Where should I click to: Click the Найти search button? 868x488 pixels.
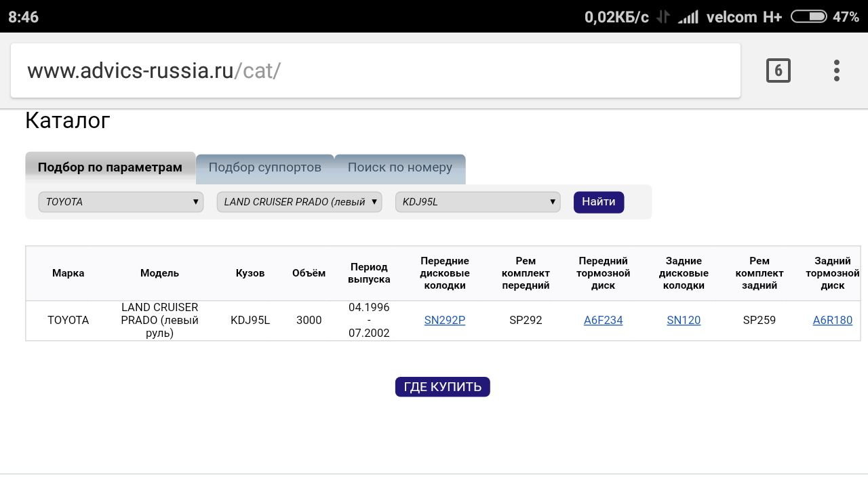tap(599, 202)
